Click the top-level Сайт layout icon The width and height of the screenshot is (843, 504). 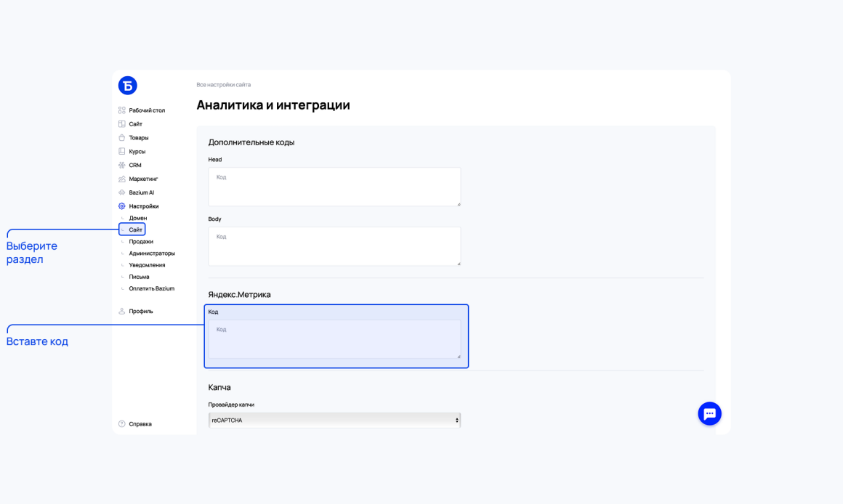pyautogui.click(x=122, y=123)
